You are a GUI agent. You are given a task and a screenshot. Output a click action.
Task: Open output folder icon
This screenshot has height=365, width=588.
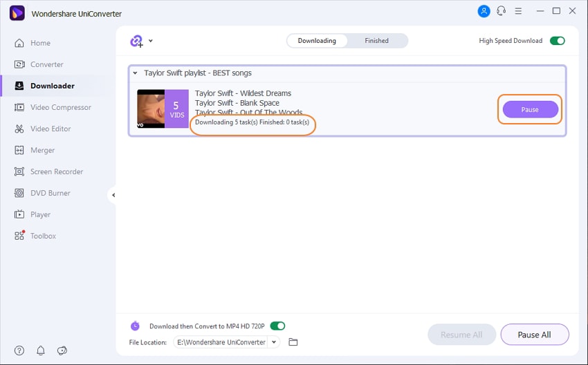pyautogui.click(x=293, y=341)
